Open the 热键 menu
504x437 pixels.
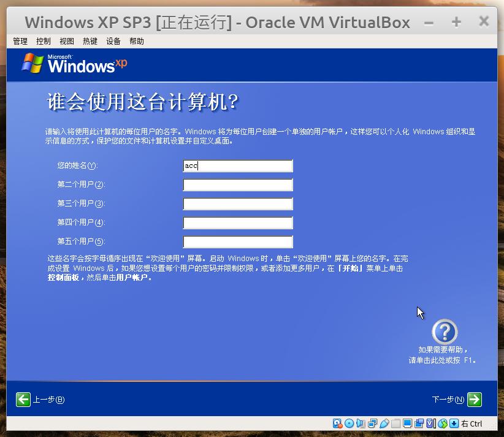point(90,41)
